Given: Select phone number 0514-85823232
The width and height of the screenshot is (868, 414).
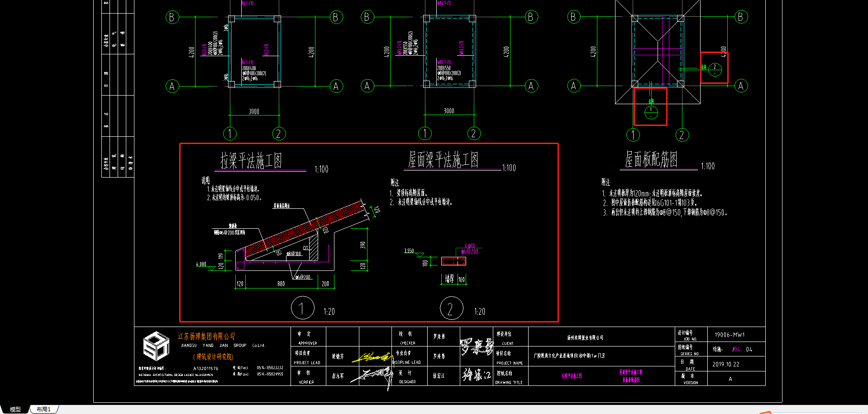Looking at the screenshot, I should (270, 368).
